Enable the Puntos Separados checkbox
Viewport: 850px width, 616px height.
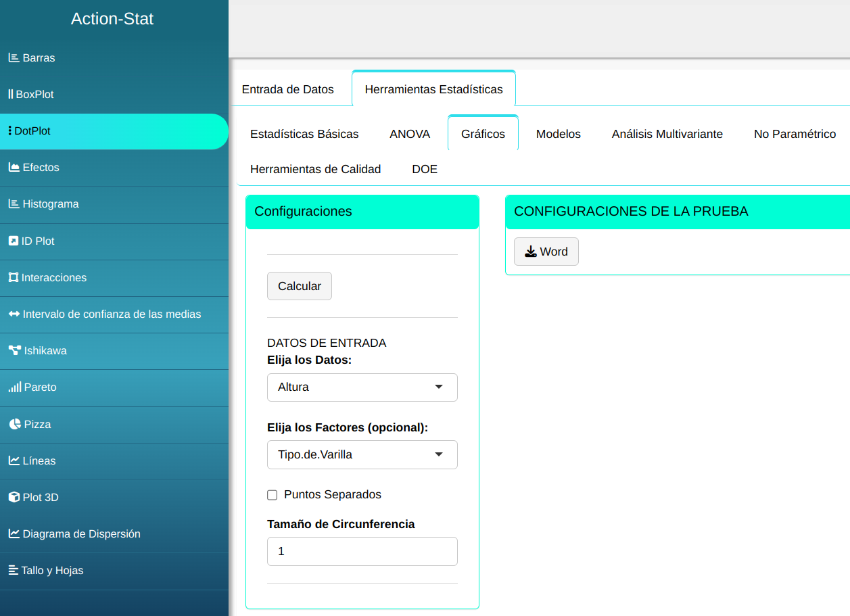pyautogui.click(x=273, y=495)
